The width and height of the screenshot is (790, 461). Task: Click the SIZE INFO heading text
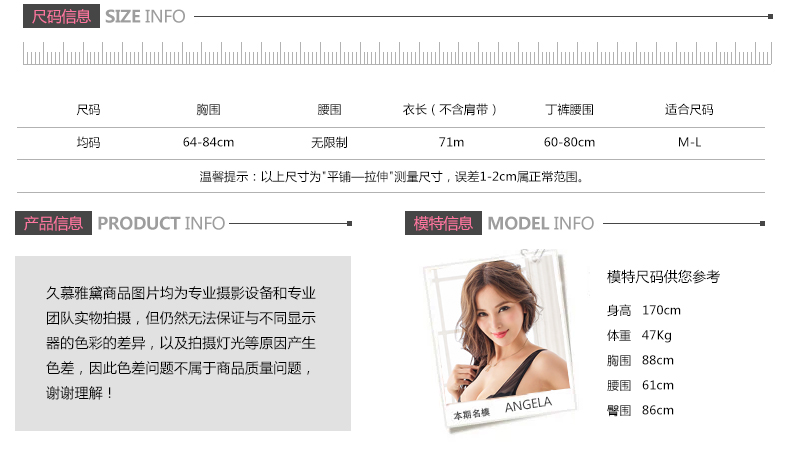145,17
